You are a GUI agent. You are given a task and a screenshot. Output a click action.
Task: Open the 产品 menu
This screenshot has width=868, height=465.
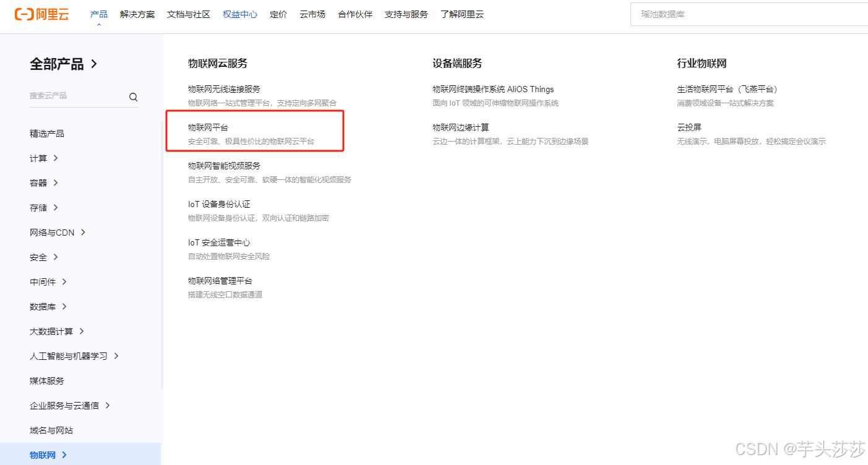click(x=98, y=14)
